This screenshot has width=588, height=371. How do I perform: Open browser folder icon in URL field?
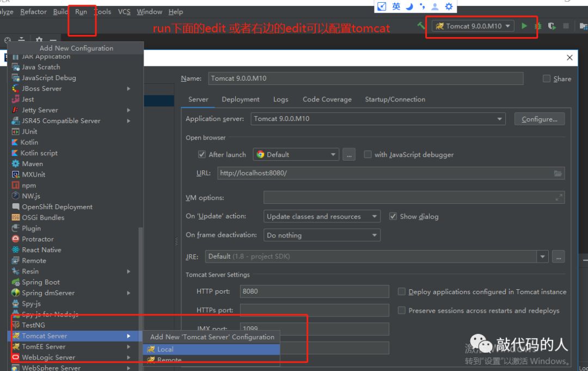click(x=558, y=173)
